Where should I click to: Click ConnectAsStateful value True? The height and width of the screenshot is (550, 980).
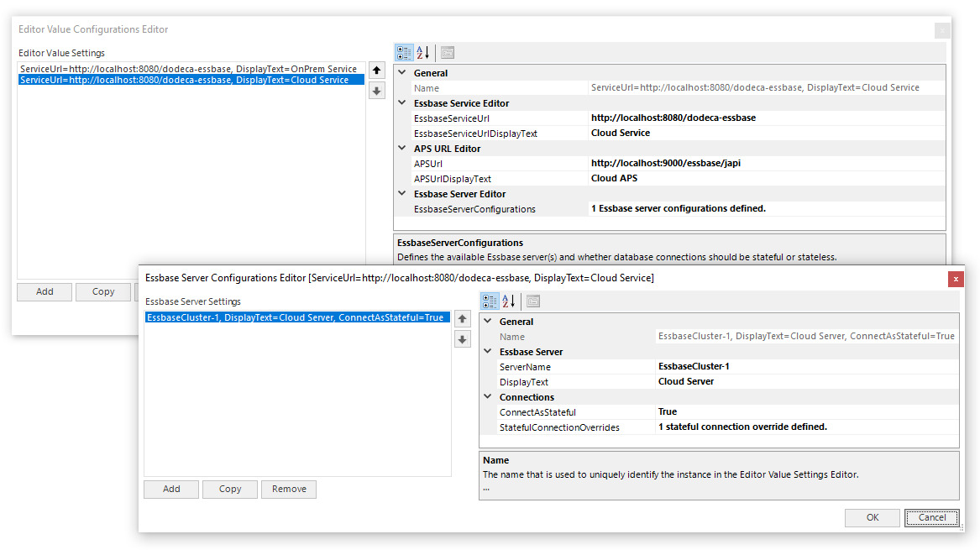806,411
